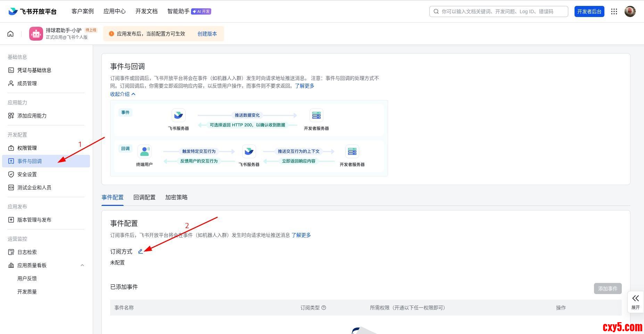Expand the side panel with 展开 arrows
The image size is (644, 334).
coord(635,302)
